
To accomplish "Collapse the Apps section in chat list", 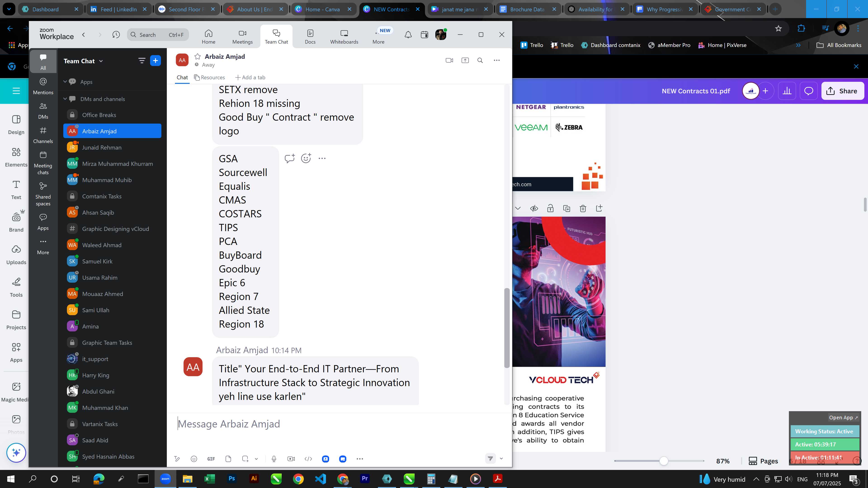I will tap(65, 82).
